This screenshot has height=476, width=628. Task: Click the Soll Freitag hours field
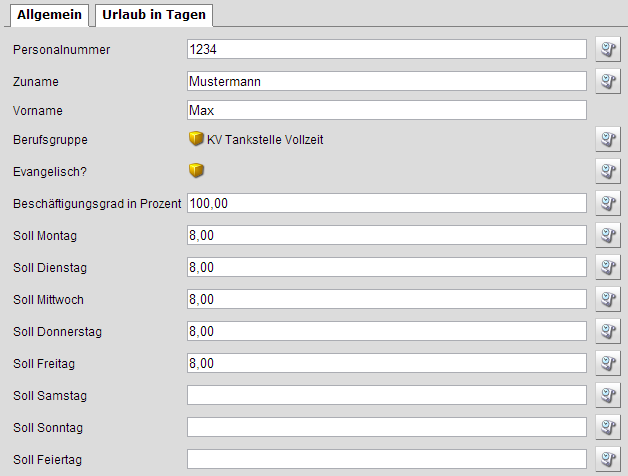386,363
